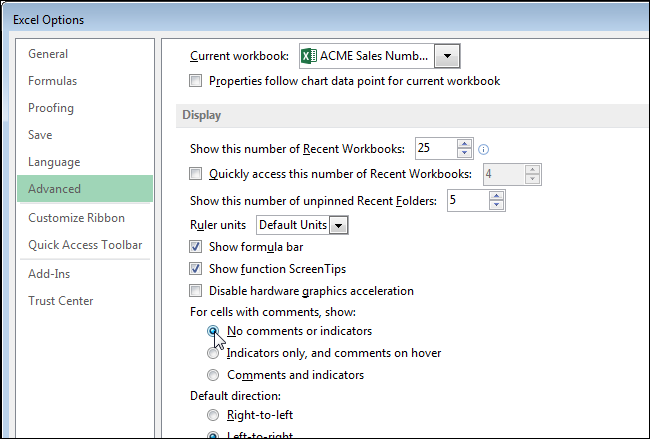Go to Trust Center settings
Screen dimensions: 650x439
61,301
